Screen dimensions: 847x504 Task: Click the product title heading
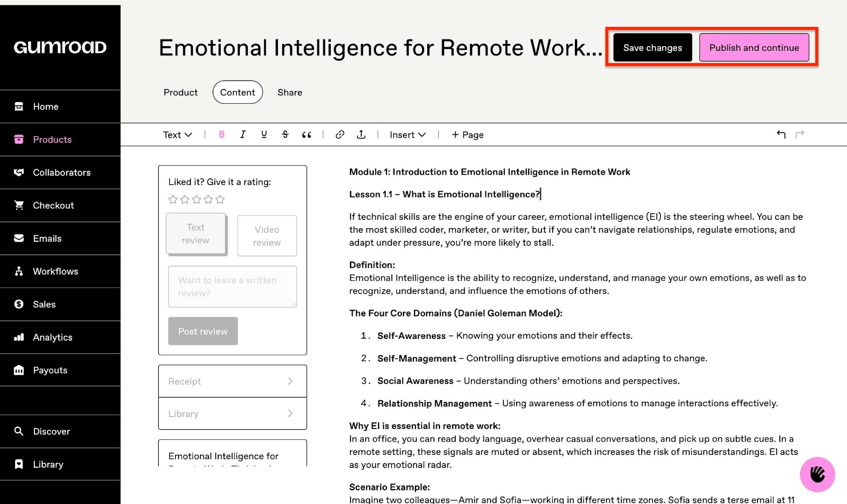[381, 48]
